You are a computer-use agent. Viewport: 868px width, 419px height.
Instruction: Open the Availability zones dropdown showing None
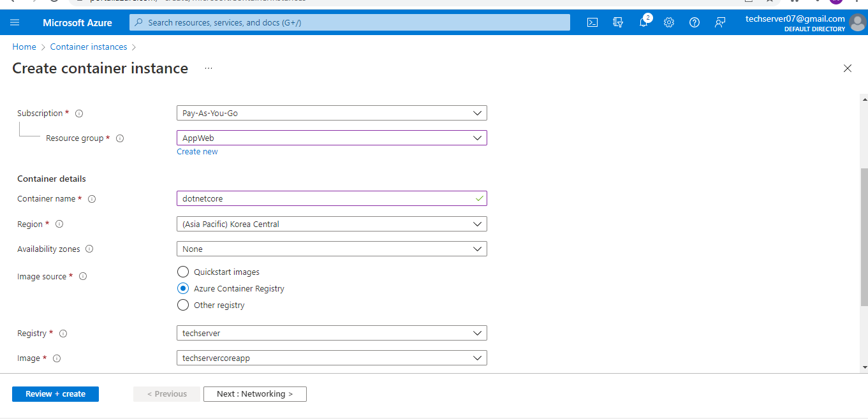(332, 249)
